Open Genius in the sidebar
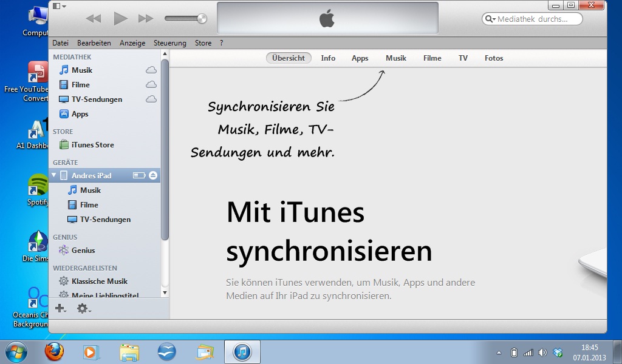Image resolution: width=622 pixels, height=364 pixels. [83, 251]
